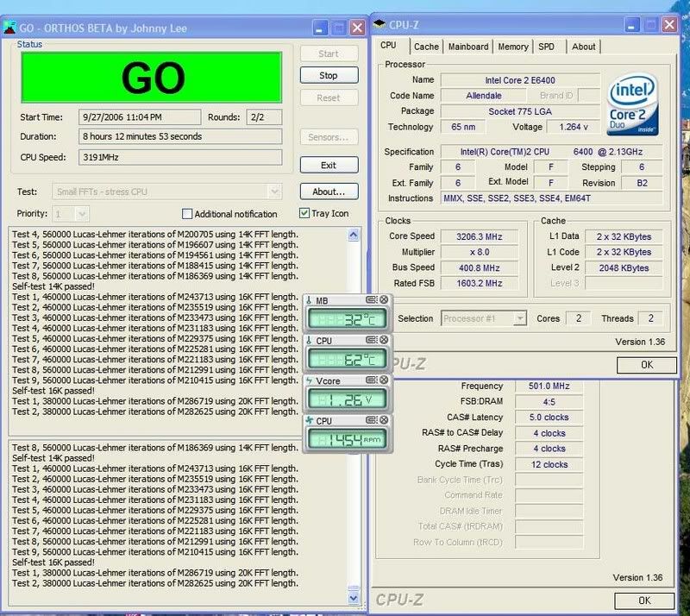The image size is (690, 616).
Task: Click the ORTHOS title bar icon
Action: [9, 28]
